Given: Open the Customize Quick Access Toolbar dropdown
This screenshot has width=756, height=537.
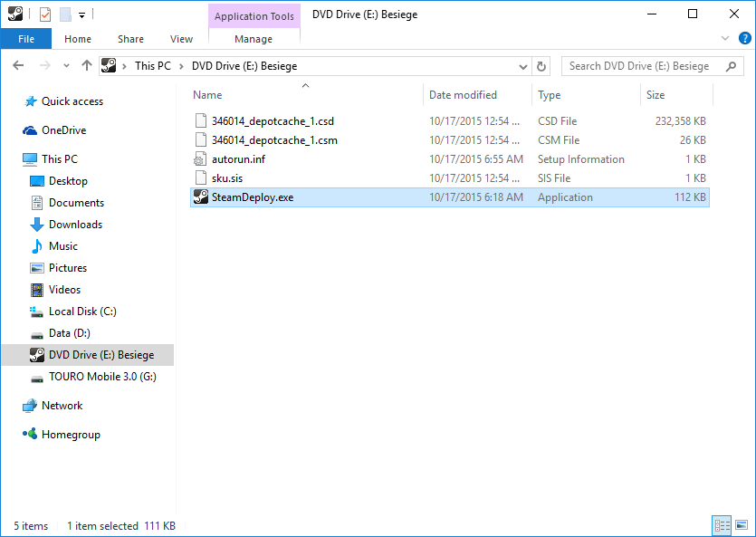Looking at the screenshot, I should tap(82, 15).
